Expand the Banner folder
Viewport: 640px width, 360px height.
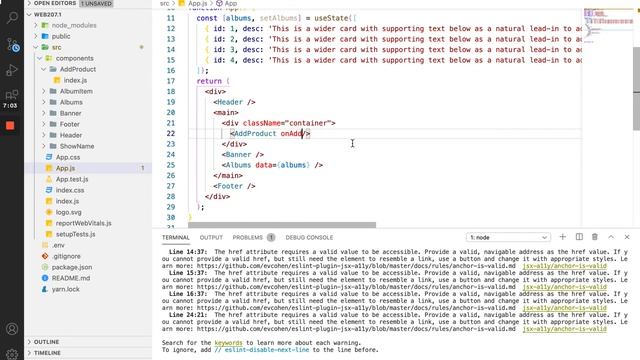70,113
